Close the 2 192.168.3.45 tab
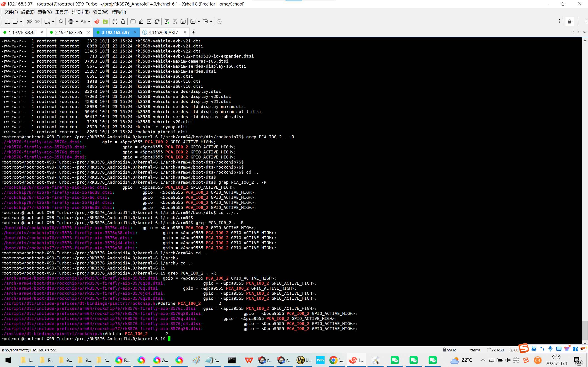This screenshot has height=367, width=588. tap(88, 32)
